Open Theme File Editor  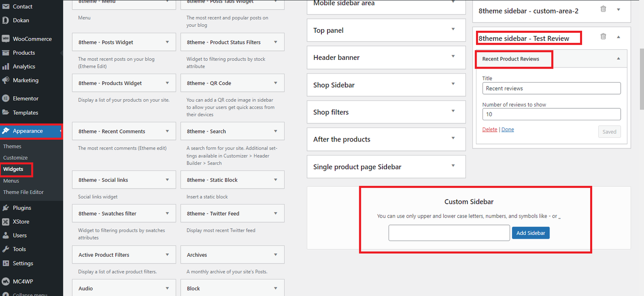[x=24, y=192]
